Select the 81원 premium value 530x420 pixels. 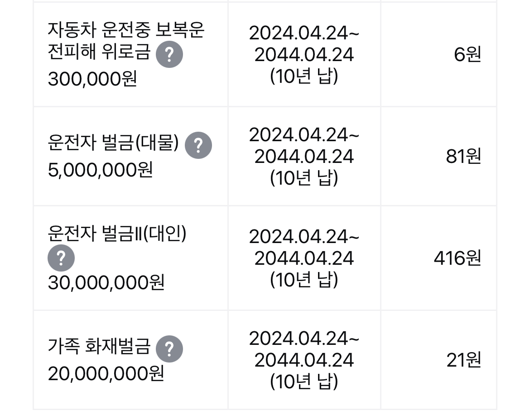coord(463,157)
